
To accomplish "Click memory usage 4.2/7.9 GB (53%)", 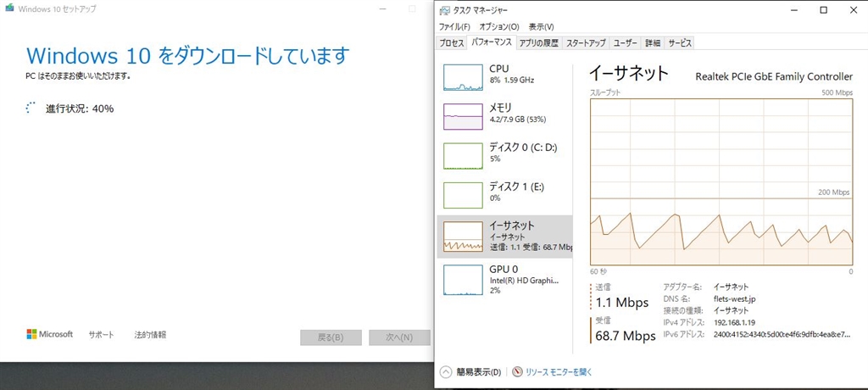I will [518, 120].
